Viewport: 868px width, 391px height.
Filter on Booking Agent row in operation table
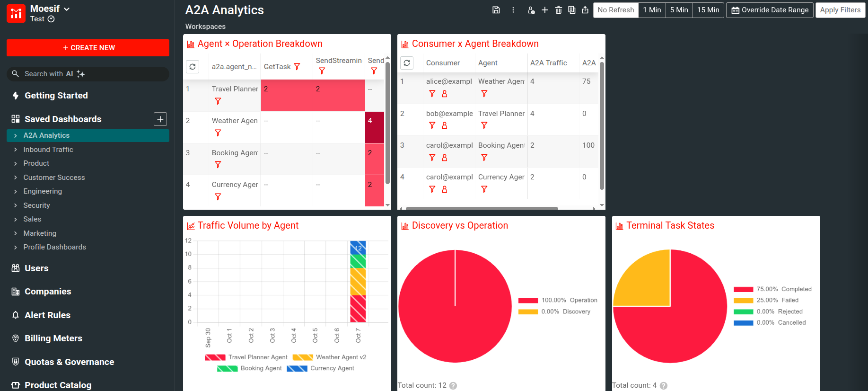(218, 165)
